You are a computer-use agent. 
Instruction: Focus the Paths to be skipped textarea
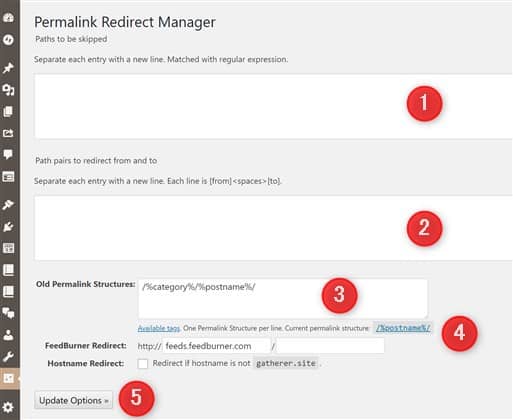click(x=273, y=106)
